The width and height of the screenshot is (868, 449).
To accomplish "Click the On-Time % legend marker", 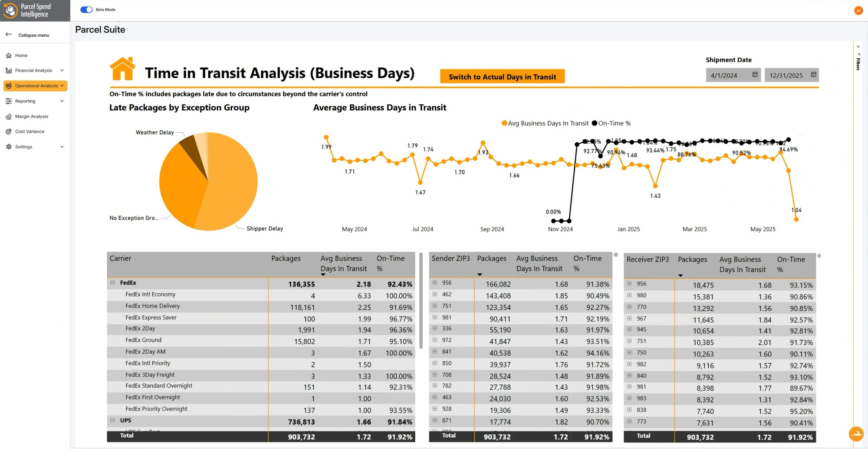I will 595,123.
